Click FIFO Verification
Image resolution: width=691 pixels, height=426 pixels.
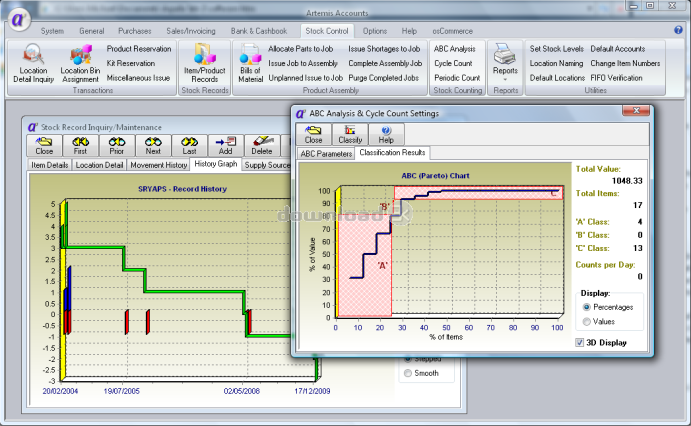616,78
